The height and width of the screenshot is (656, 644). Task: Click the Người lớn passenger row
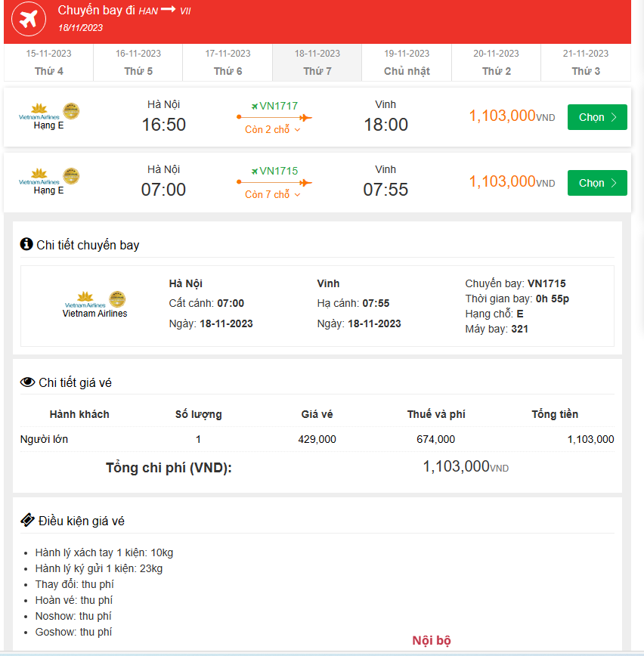point(43,439)
